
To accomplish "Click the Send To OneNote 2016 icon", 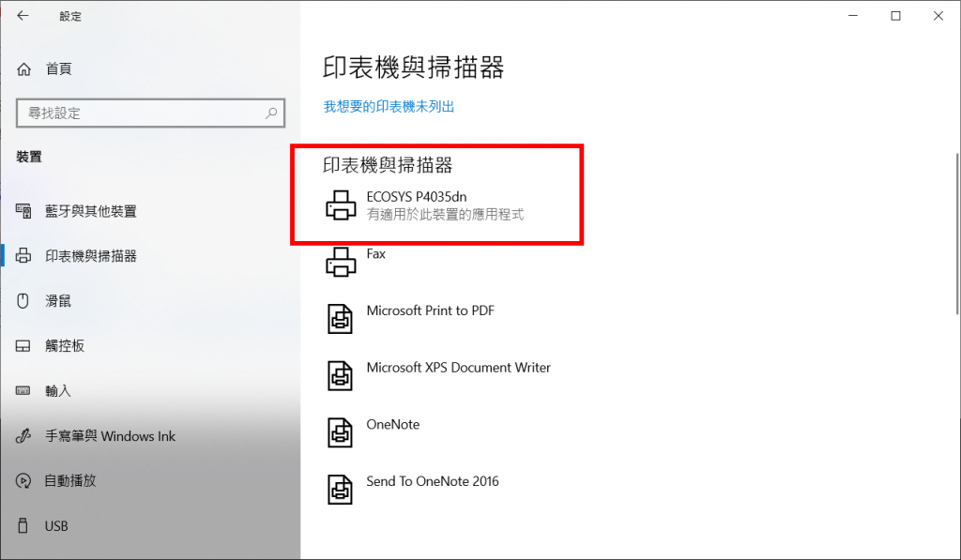I will [x=340, y=490].
